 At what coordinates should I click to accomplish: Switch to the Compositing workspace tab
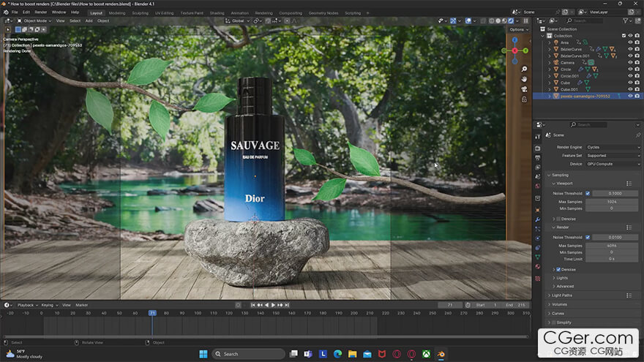click(291, 13)
